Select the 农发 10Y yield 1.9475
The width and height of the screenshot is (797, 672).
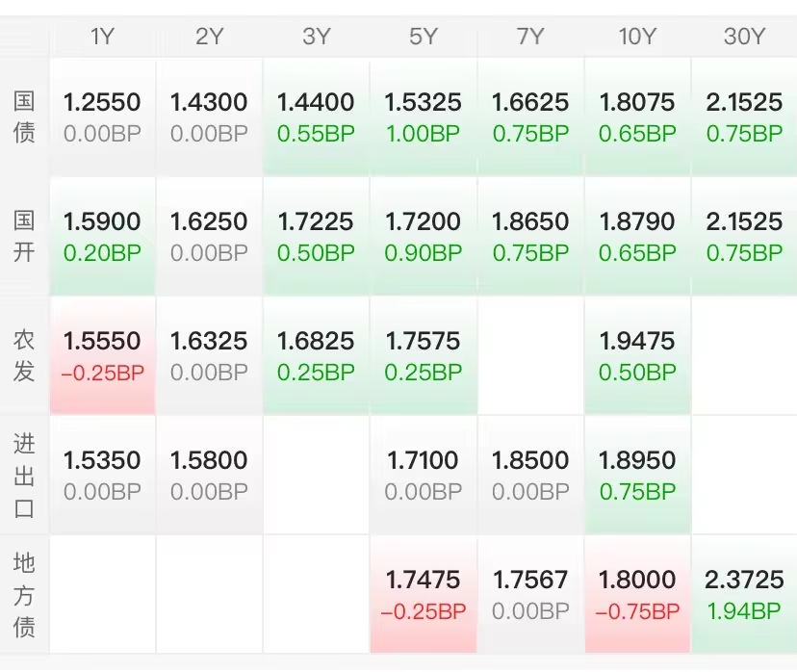coord(637,355)
